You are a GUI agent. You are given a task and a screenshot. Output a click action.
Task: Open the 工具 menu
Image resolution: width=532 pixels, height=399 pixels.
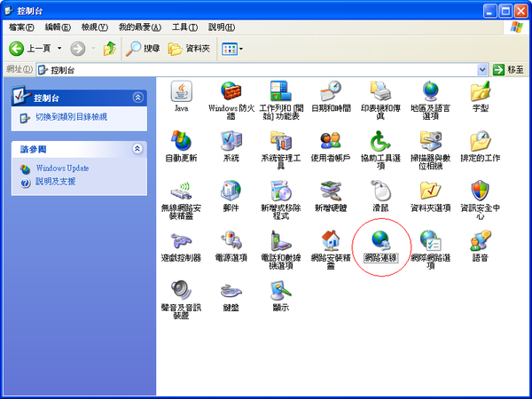pyautogui.click(x=184, y=27)
